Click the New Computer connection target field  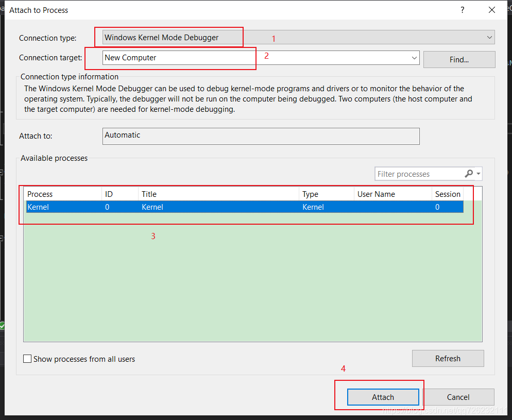point(261,58)
